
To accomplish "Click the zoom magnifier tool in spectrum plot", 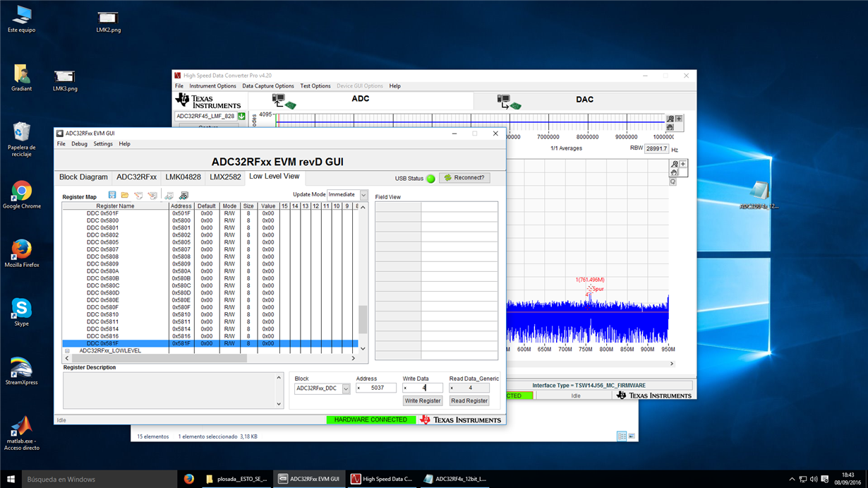I will (674, 165).
